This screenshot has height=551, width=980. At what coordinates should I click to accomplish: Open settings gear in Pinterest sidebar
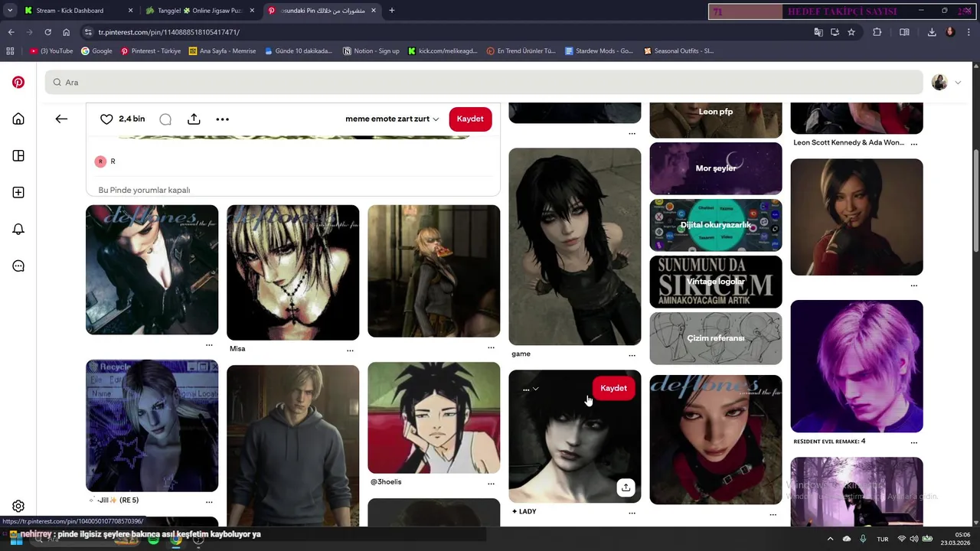tap(18, 506)
